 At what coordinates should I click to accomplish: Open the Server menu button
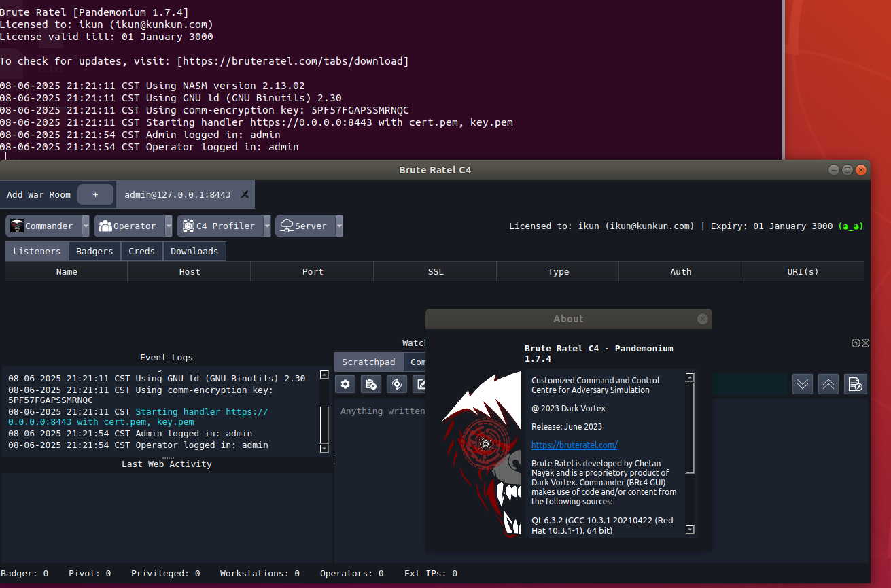point(305,226)
